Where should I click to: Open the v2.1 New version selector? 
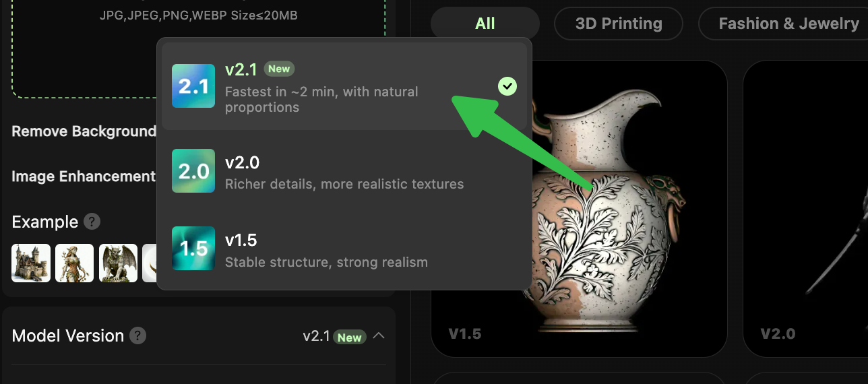(x=344, y=336)
